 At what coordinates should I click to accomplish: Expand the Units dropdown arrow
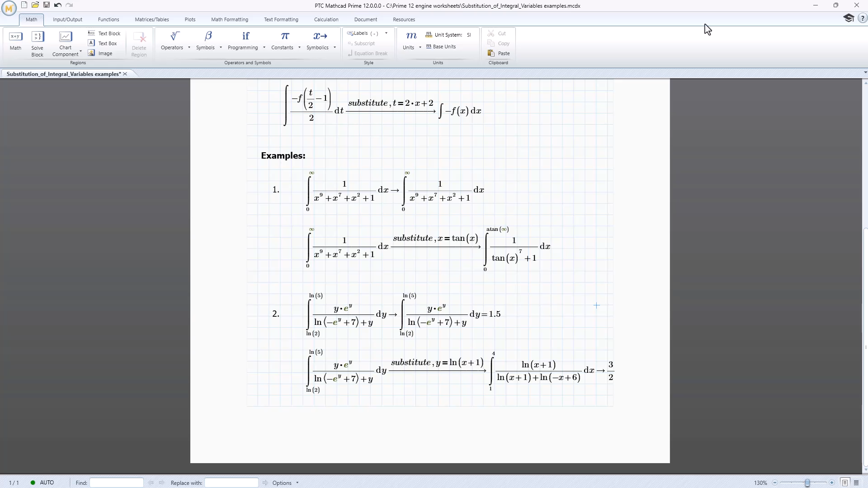420,47
